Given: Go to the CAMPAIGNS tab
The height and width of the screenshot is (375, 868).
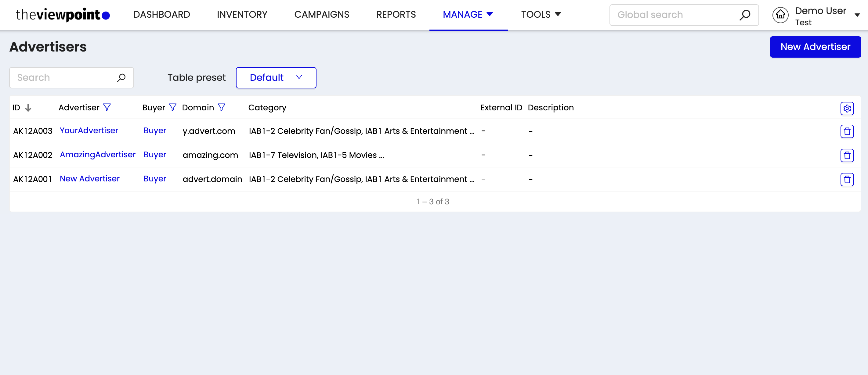Looking at the screenshot, I should tap(321, 14).
